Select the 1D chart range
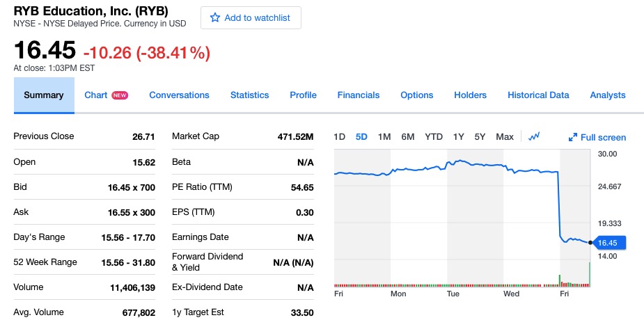The width and height of the screenshot is (644, 320). [339, 136]
